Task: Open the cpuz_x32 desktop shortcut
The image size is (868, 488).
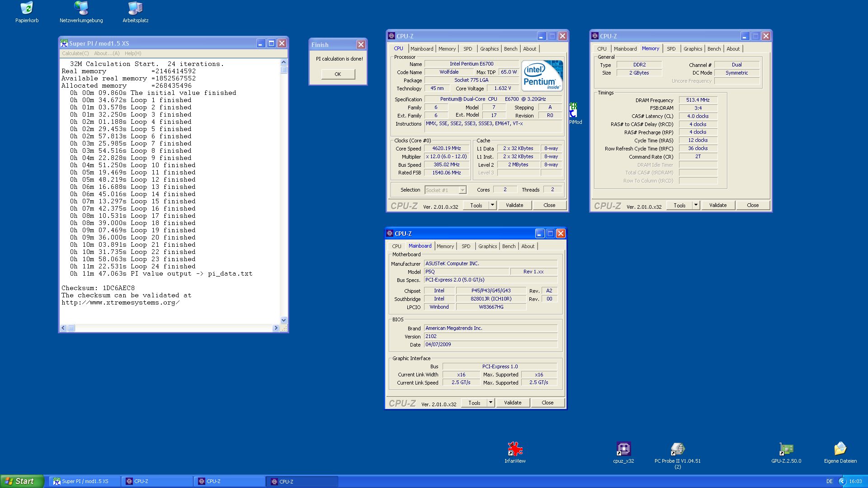Action: pos(623,453)
